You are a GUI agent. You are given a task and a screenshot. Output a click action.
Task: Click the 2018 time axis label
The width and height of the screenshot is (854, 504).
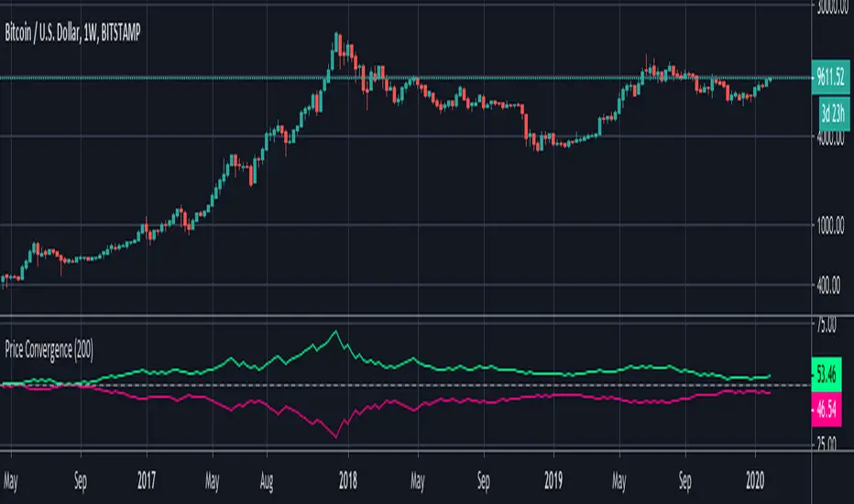coord(348,480)
